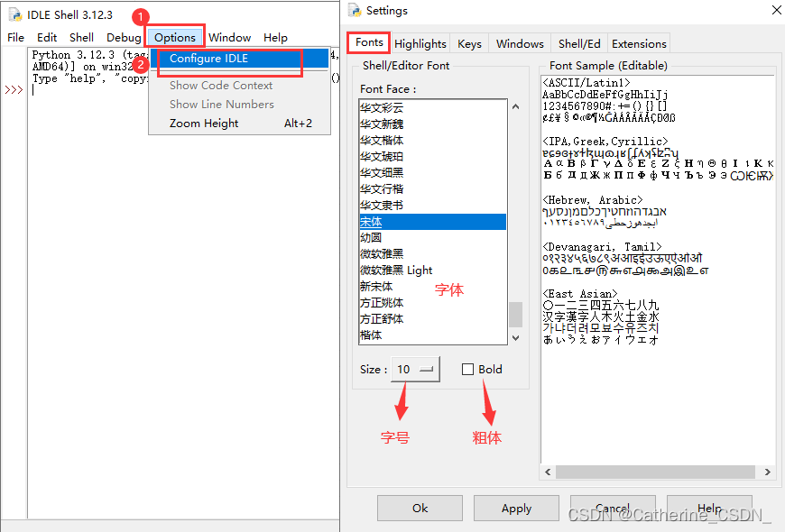This screenshot has height=532, width=785.
Task: Click the Apply button
Action: pos(516,509)
